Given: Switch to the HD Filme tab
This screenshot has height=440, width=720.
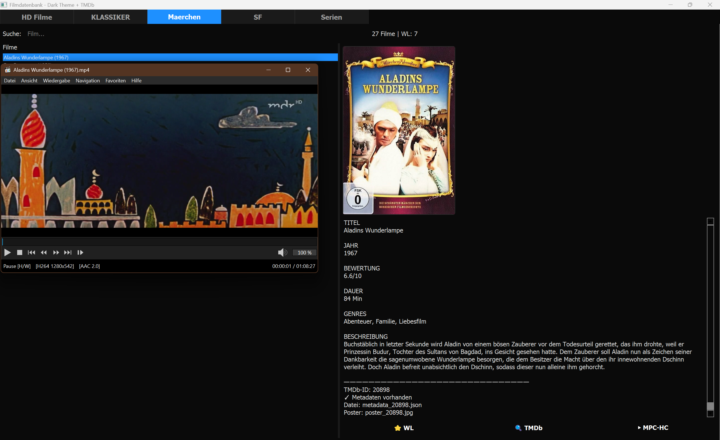Looking at the screenshot, I should click(37, 17).
